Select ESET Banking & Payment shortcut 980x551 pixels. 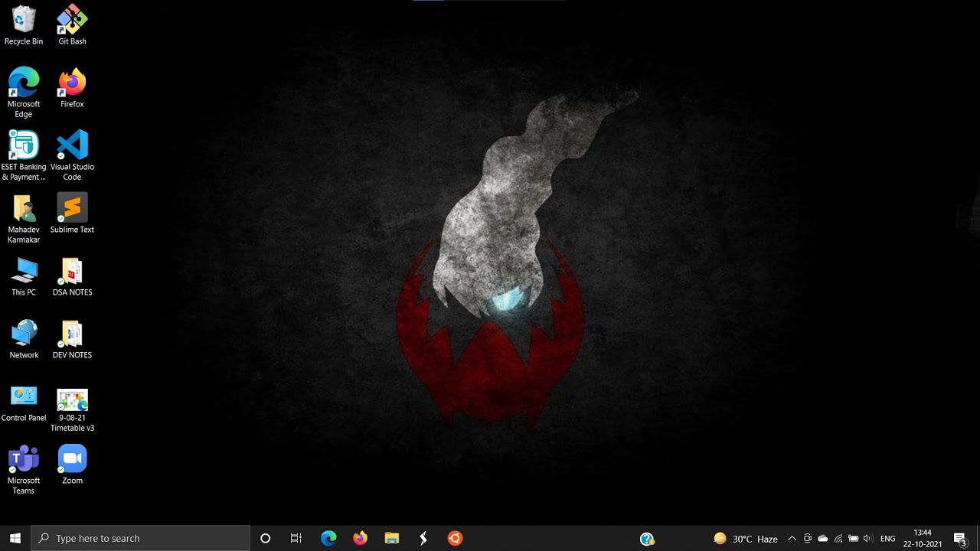24,155
